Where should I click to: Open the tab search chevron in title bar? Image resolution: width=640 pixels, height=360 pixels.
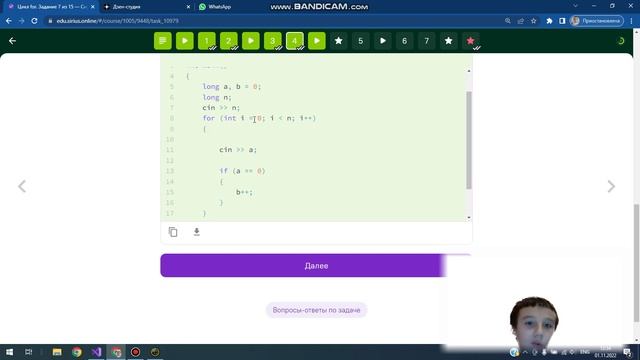point(576,6)
